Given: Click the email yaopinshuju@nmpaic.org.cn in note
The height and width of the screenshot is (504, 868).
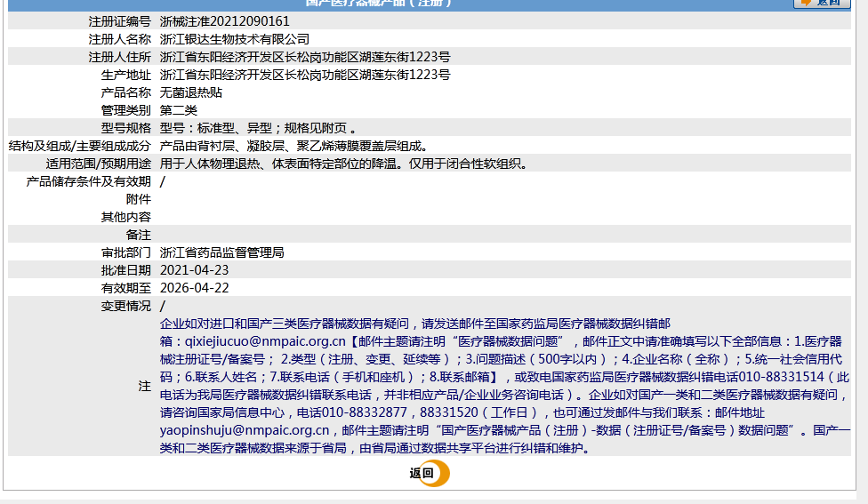Looking at the screenshot, I should click(245, 430).
